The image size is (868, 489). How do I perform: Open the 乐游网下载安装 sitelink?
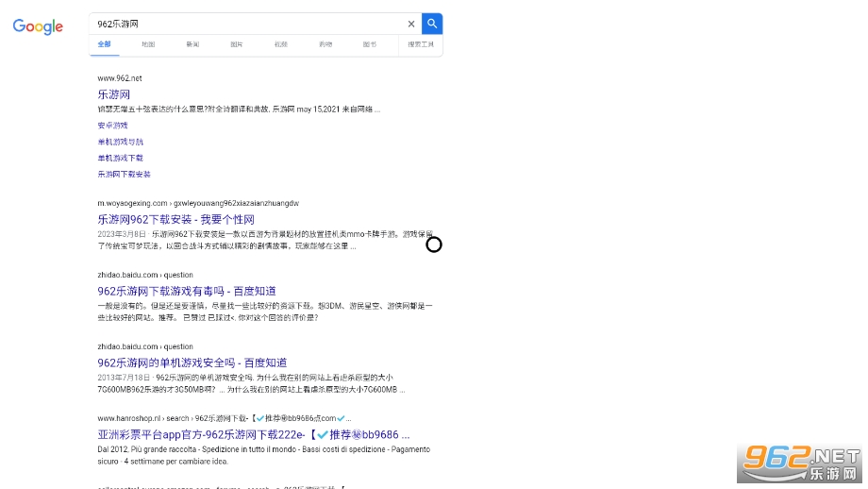(x=124, y=174)
